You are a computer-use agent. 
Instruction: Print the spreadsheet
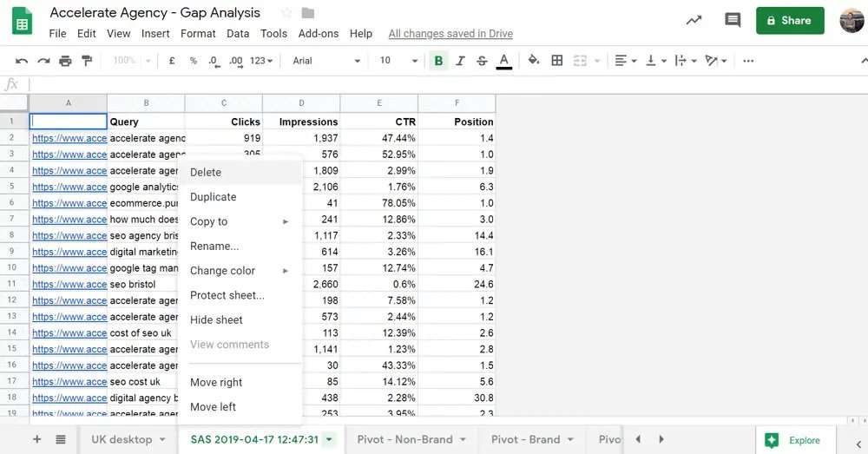[65, 61]
